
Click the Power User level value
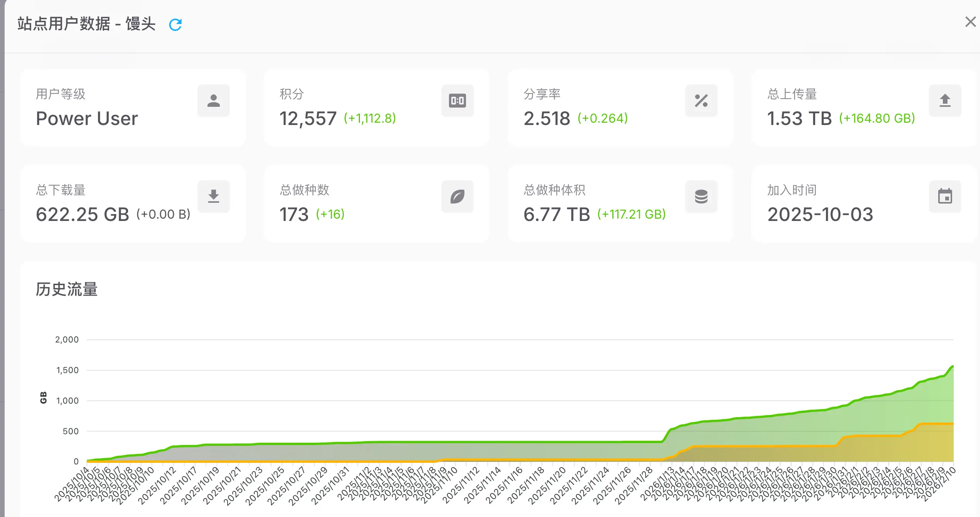point(87,118)
